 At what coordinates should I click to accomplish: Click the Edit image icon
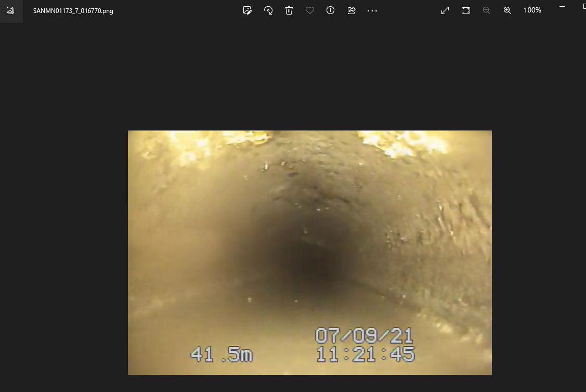(247, 10)
